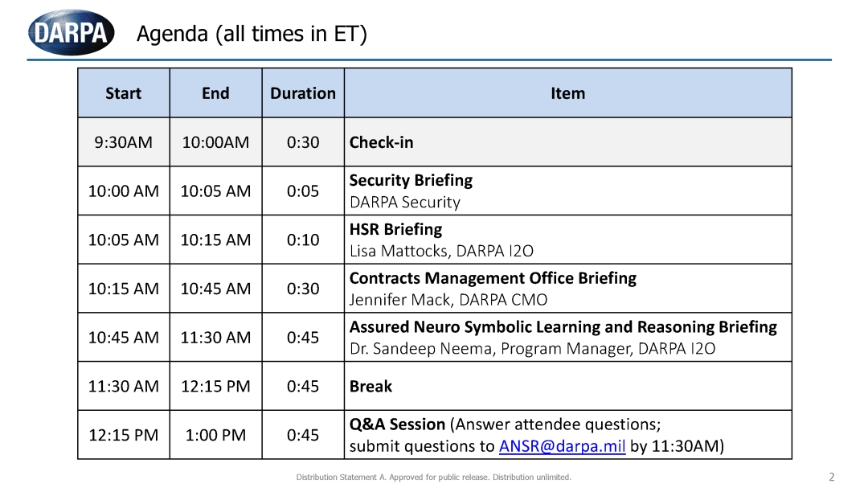Click the "Security Briefing" heading
The width and height of the screenshot is (868, 488).
coord(411,180)
